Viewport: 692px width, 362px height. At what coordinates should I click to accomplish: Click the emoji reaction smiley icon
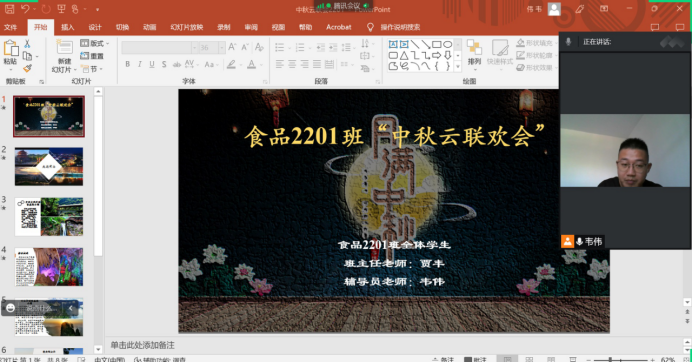(x=11, y=308)
